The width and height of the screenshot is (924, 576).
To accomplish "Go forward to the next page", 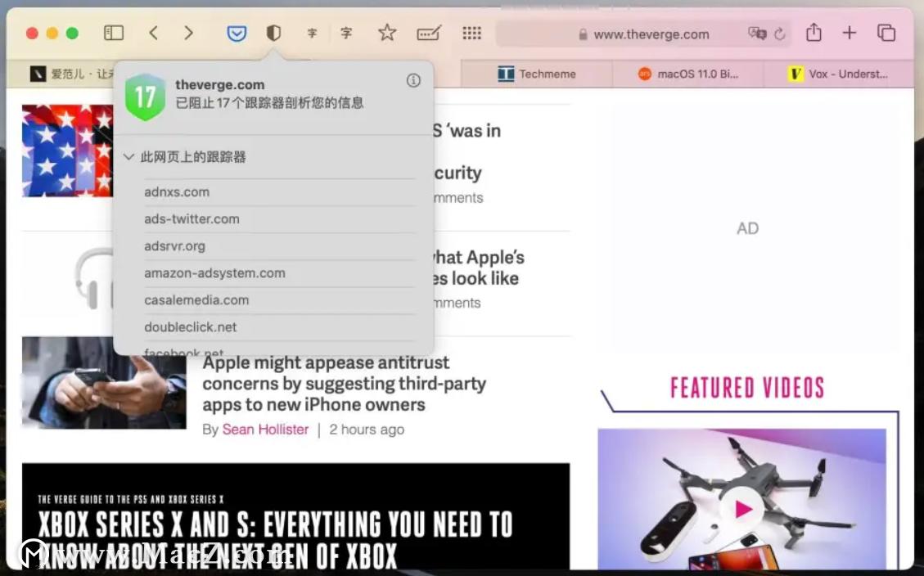I will coord(188,33).
